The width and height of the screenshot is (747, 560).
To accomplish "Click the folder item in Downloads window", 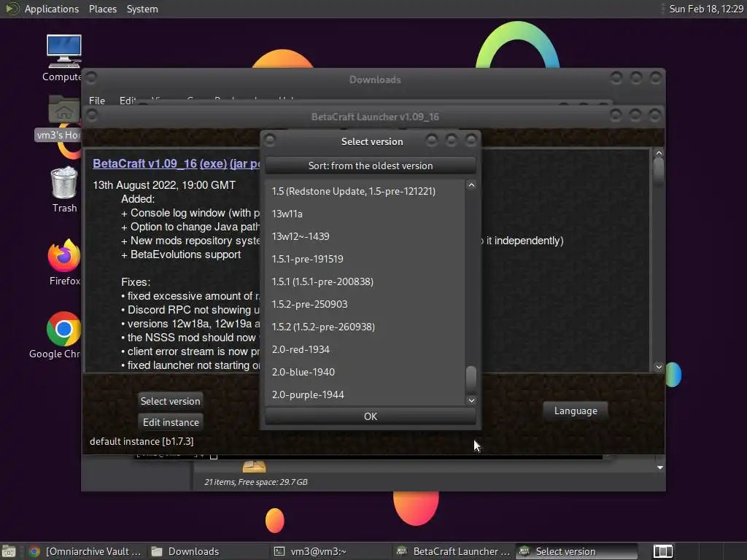I will coord(254,466).
